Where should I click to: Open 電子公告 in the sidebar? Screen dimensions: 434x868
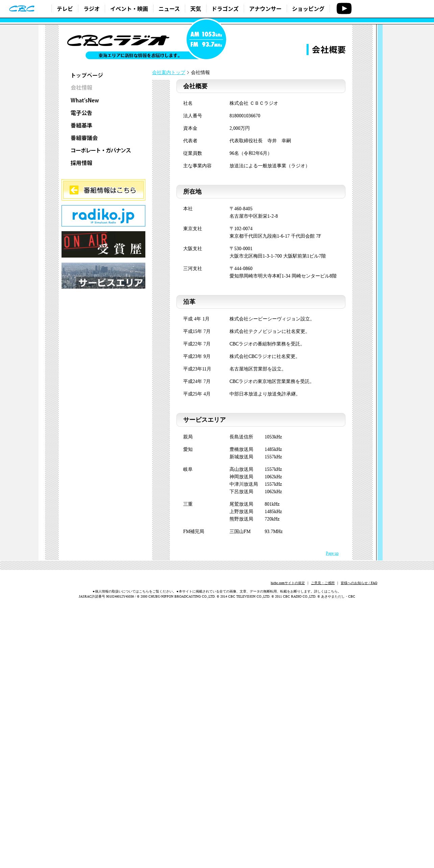coord(81,113)
